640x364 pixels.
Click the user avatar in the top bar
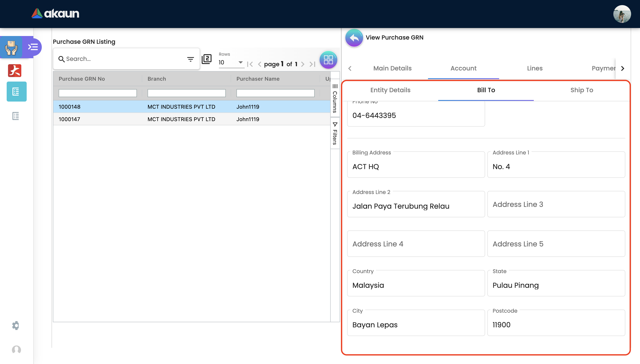(622, 14)
